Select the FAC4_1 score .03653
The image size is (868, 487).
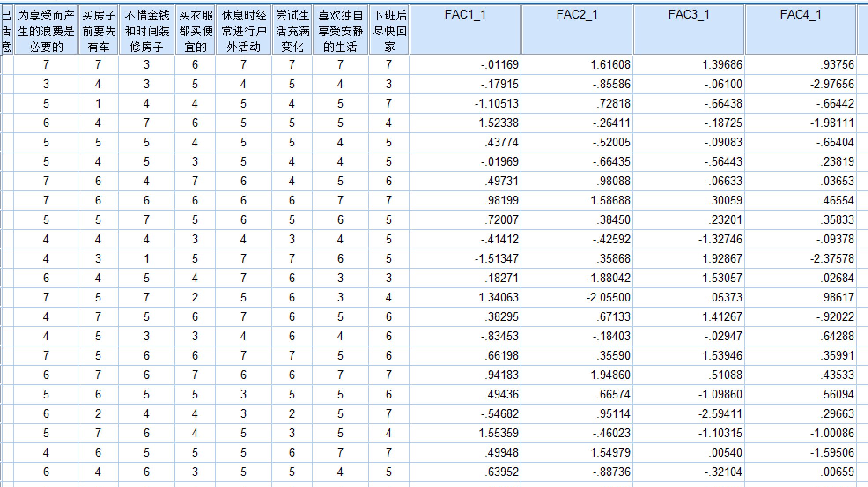click(801, 181)
